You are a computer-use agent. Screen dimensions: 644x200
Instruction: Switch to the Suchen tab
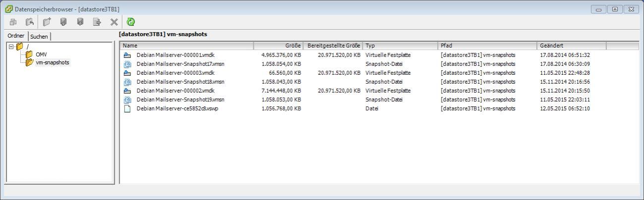pyautogui.click(x=39, y=37)
